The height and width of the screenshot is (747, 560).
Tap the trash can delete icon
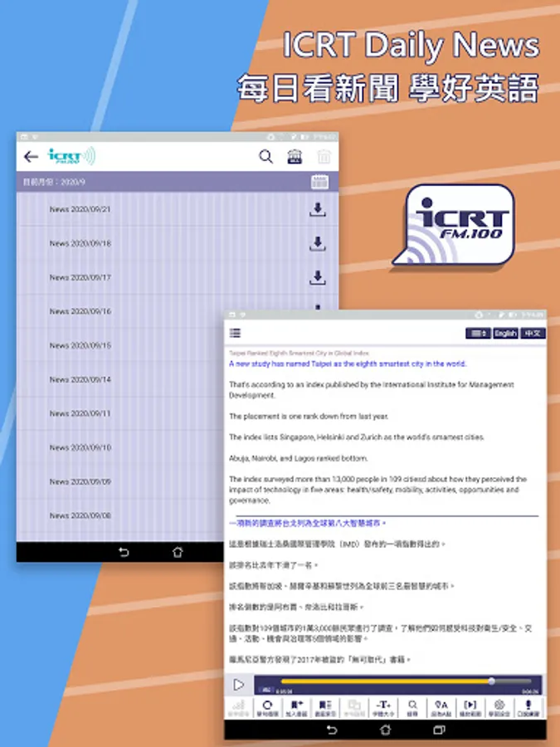[324, 156]
